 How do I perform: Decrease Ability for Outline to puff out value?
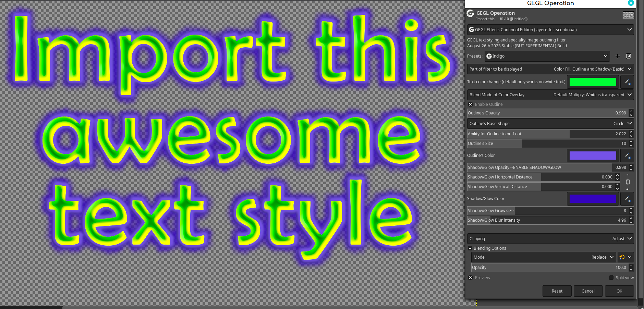click(631, 136)
